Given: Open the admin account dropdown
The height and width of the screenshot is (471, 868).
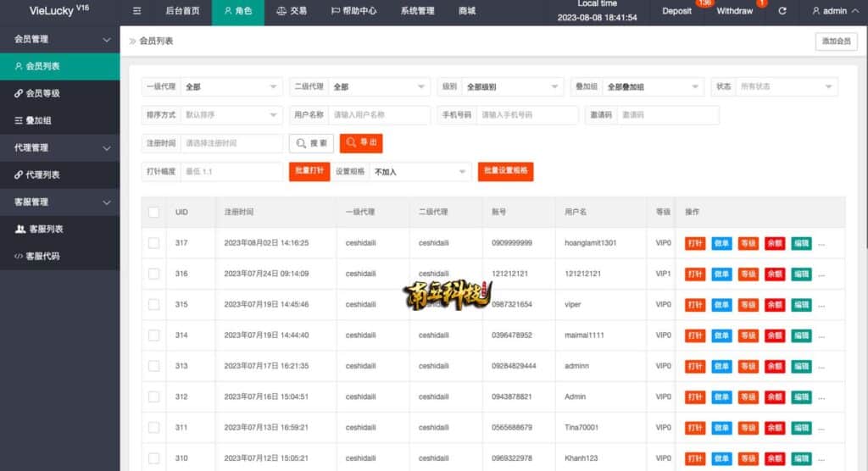Looking at the screenshot, I should [x=835, y=10].
